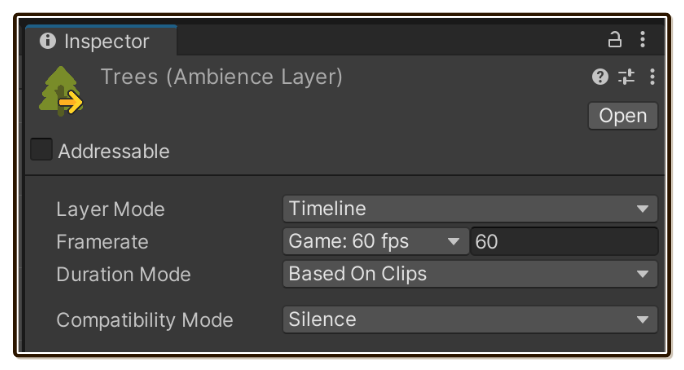
Task: Click the Inspector lock icon
Action: click(615, 40)
